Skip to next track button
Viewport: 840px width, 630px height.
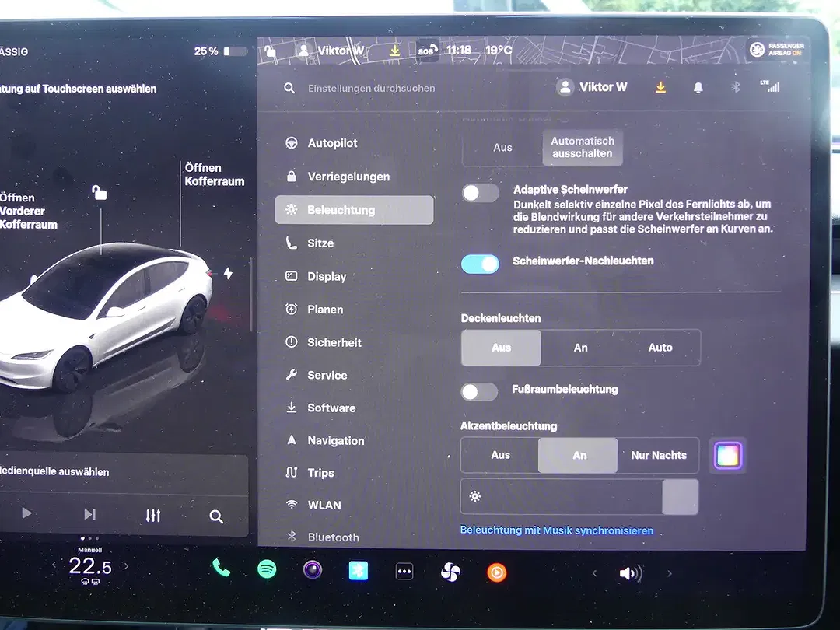(x=90, y=514)
